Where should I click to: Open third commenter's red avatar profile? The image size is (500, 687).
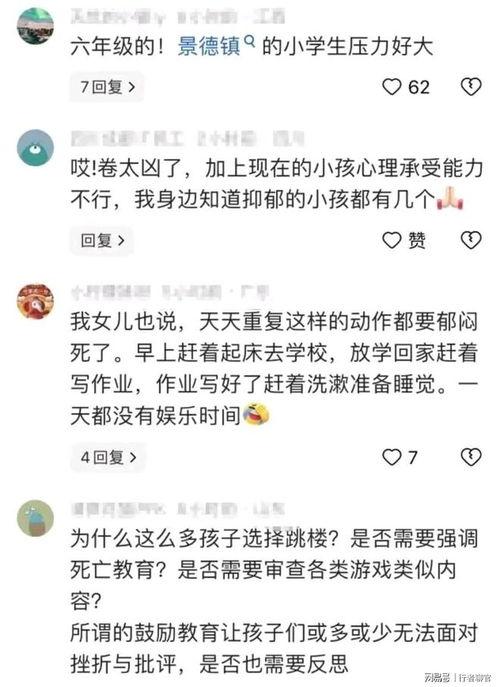35,301
